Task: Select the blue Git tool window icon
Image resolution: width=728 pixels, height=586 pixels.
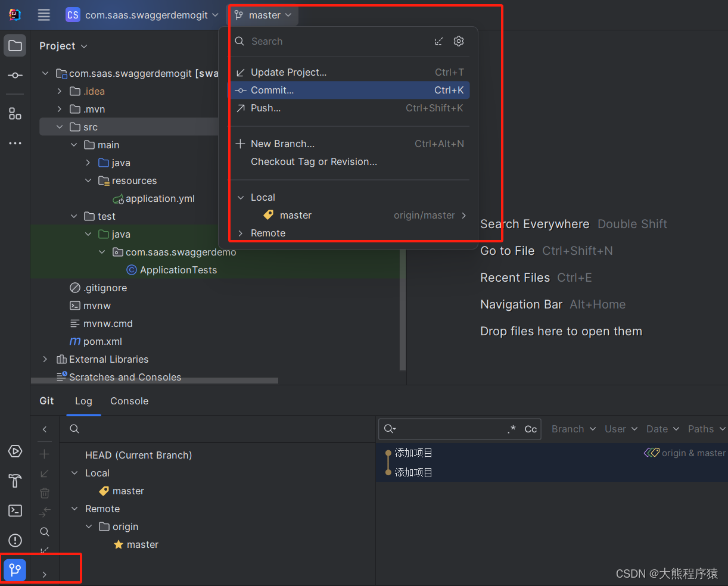Action: click(14, 570)
